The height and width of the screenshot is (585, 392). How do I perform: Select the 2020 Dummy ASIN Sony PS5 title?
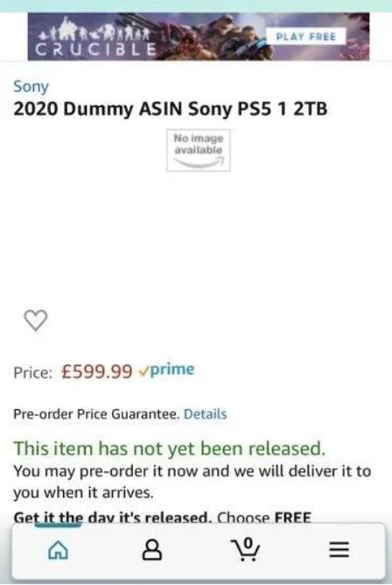(x=171, y=109)
